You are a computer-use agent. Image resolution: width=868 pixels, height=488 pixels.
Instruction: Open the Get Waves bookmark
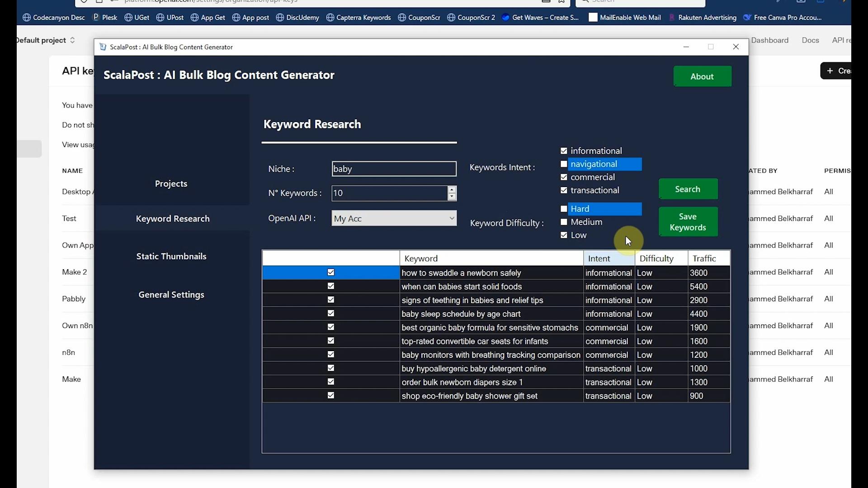click(x=541, y=17)
